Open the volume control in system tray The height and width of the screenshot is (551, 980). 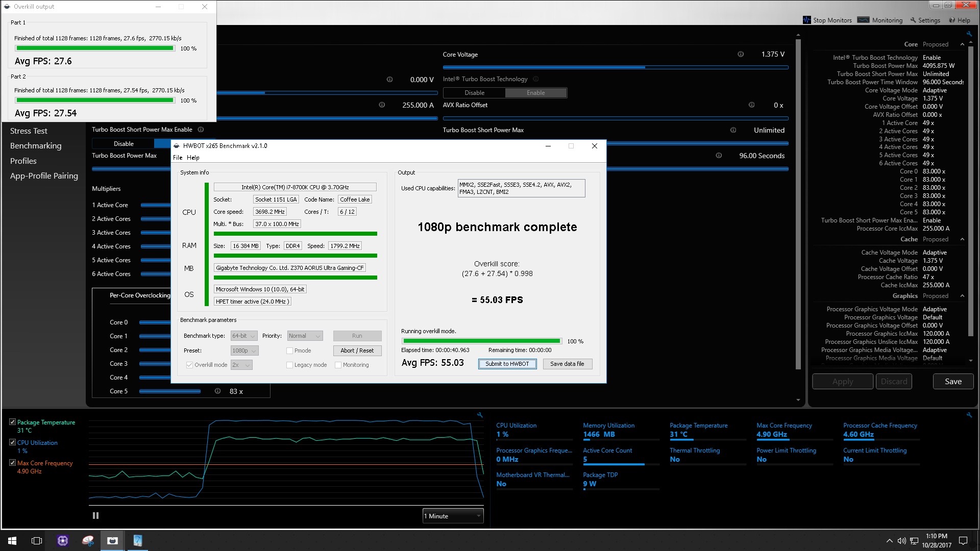point(901,541)
